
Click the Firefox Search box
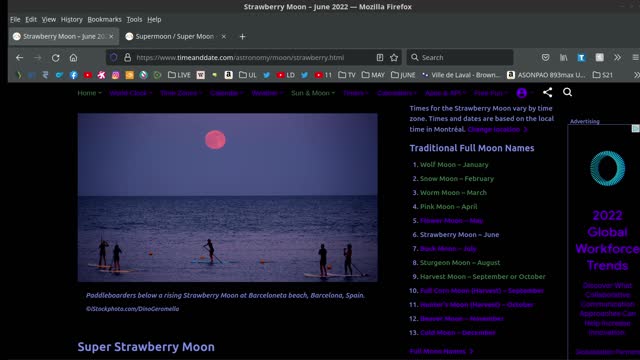460,58
